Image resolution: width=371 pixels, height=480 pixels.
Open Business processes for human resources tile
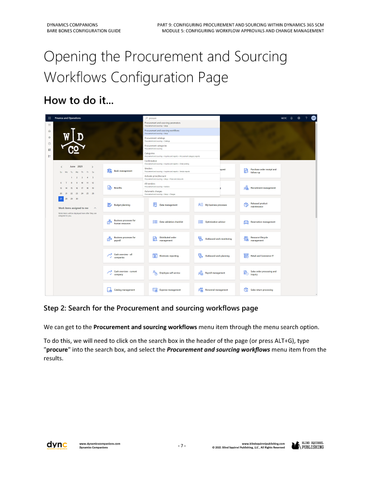tap(124, 222)
